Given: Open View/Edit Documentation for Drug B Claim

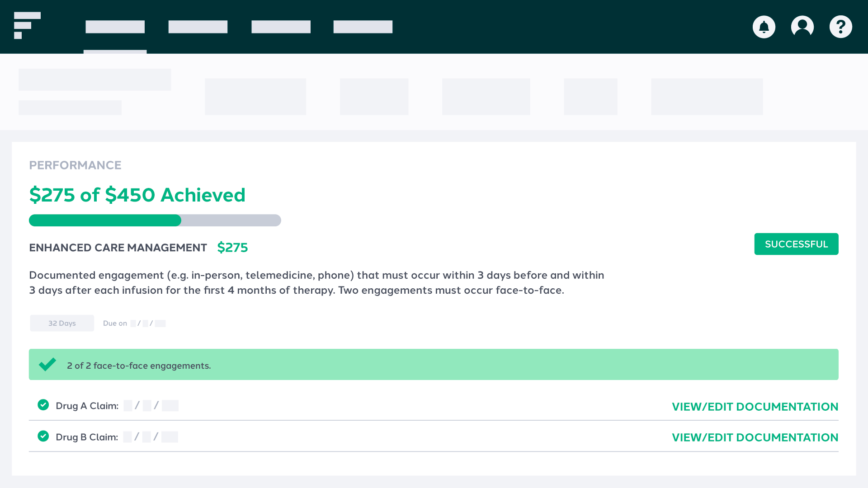Looking at the screenshot, I should [755, 437].
